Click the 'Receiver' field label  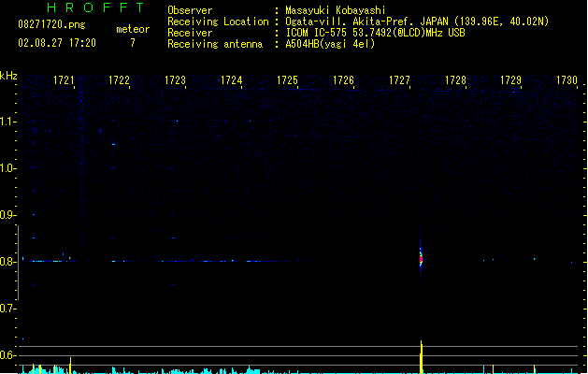190,33
